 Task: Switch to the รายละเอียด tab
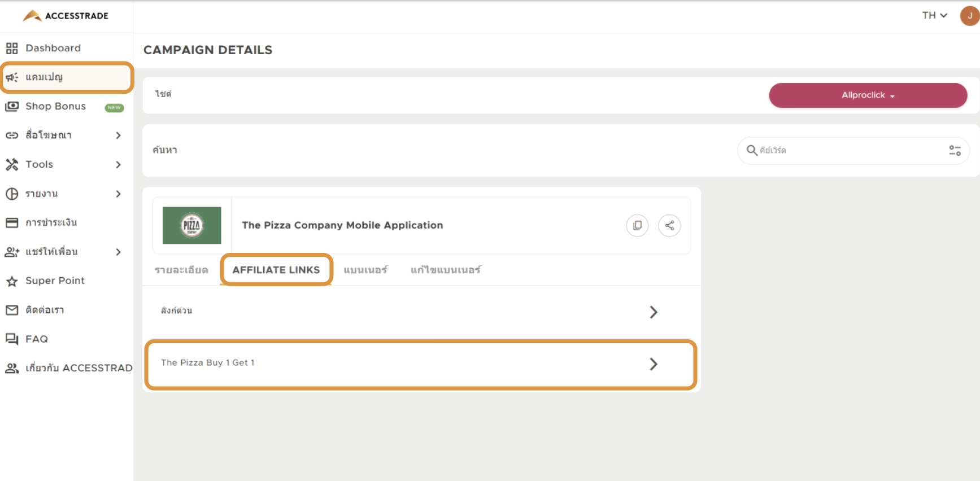coord(181,270)
